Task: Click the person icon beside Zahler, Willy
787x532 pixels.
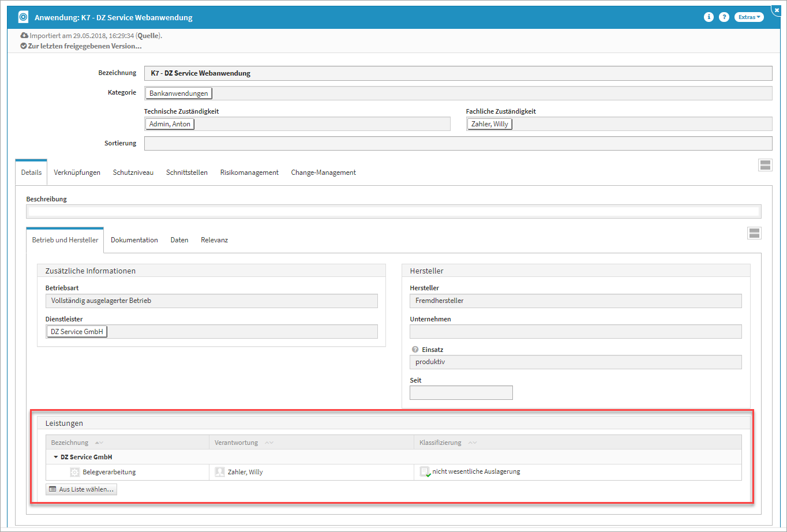Action: click(219, 472)
